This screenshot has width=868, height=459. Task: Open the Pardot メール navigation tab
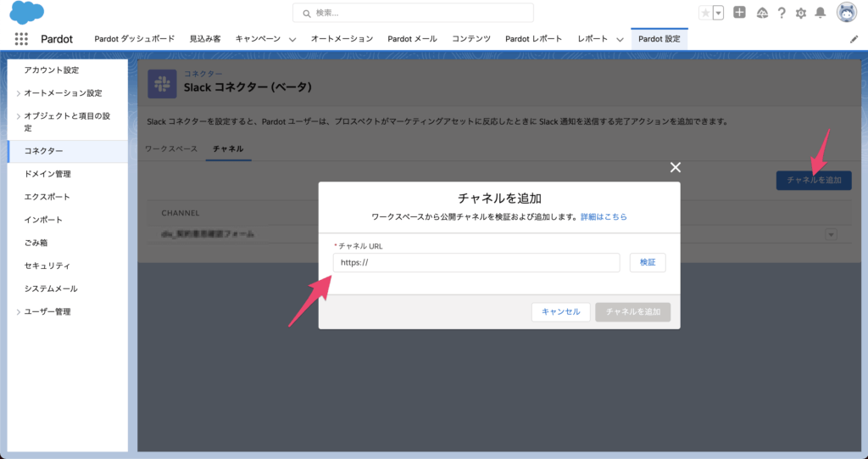click(x=412, y=39)
